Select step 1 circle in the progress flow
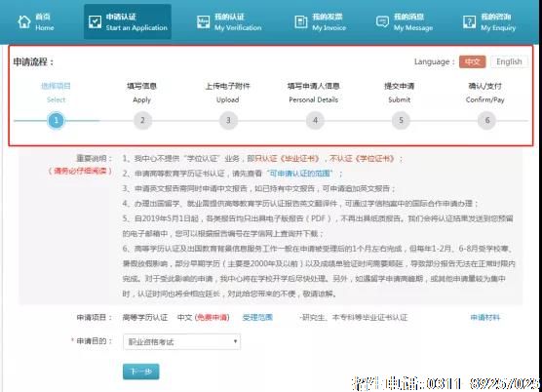 pyautogui.click(x=56, y=120)
